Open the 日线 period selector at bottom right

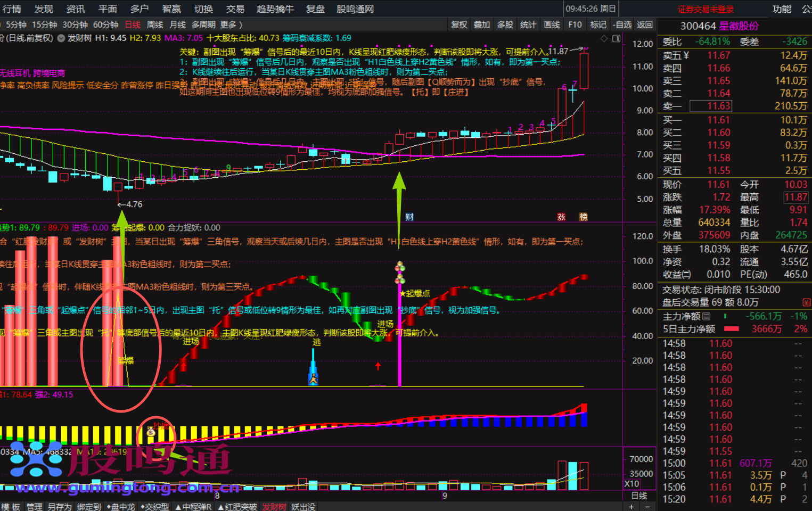click(x=639, y=496)
